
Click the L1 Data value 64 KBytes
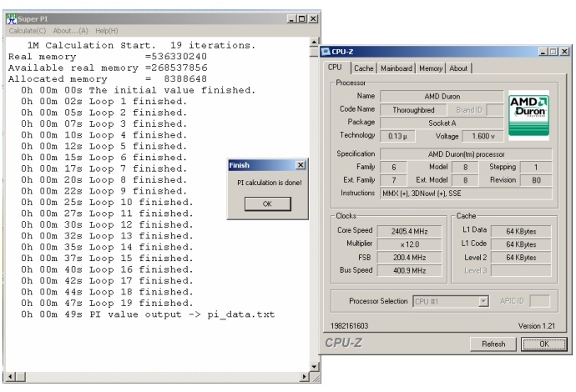click(x=521, y=231)
